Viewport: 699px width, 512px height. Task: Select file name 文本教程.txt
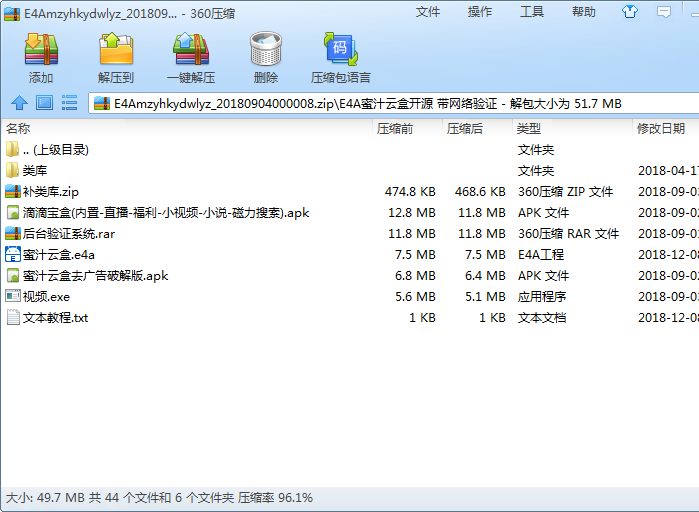point(55,317)
